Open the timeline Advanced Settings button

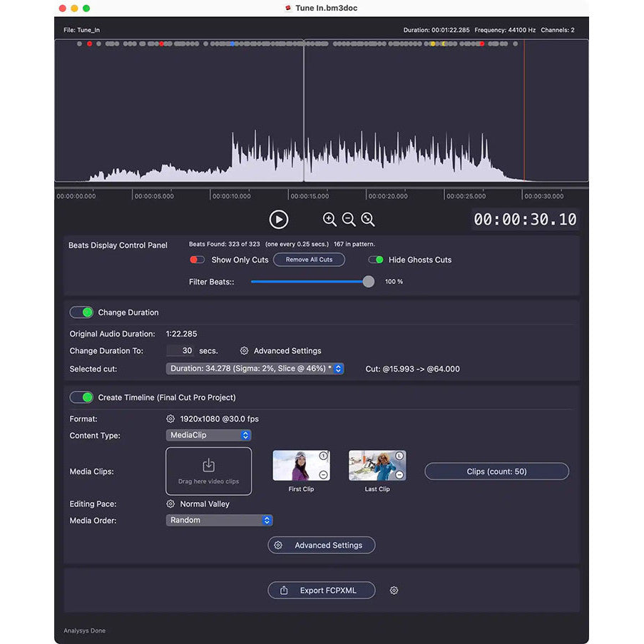point(322,545)
